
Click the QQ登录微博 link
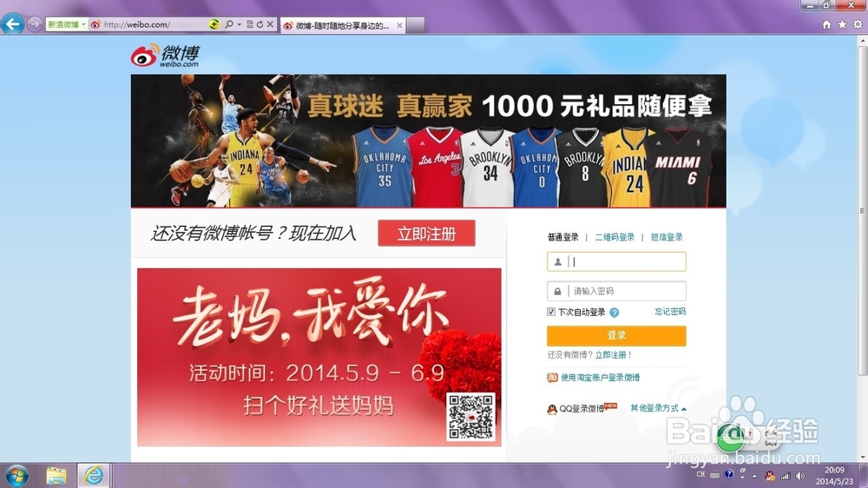coord(582,409)
